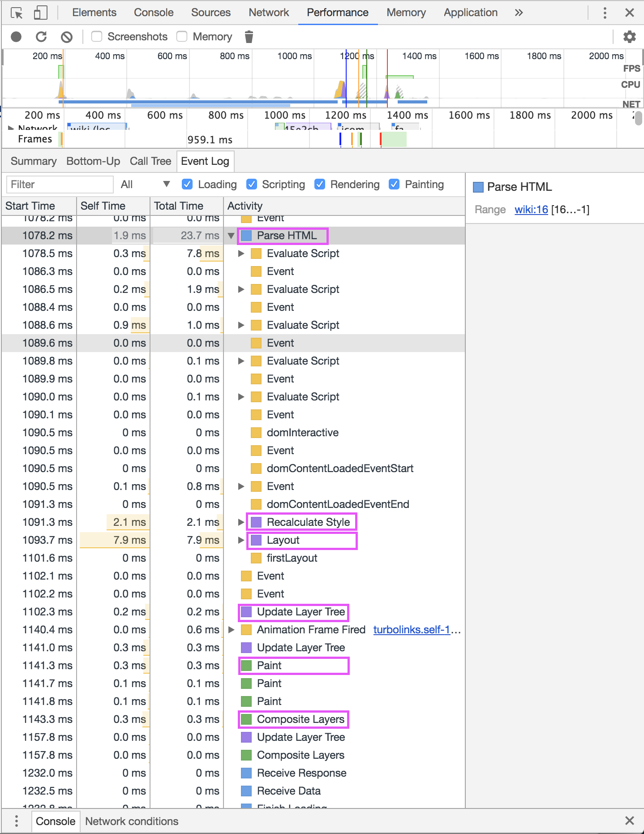Open the Network panel tab
644x834 pixels.
[x=269, y=13]
